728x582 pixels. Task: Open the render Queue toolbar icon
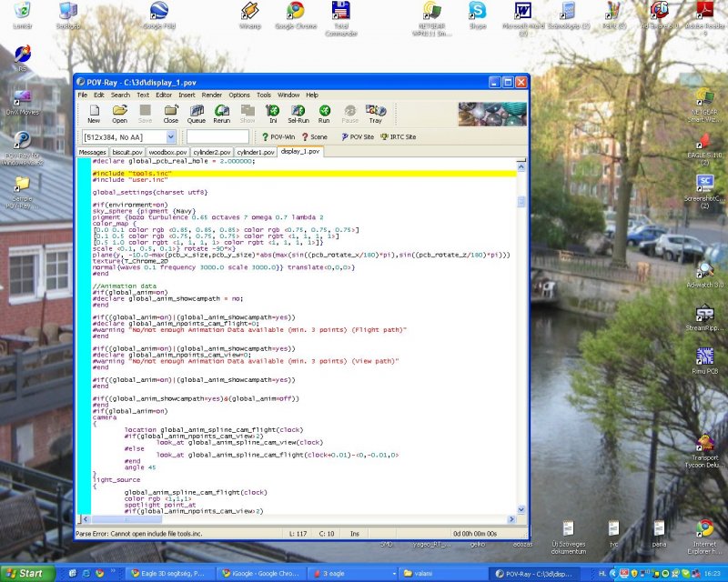click(197, 114)
